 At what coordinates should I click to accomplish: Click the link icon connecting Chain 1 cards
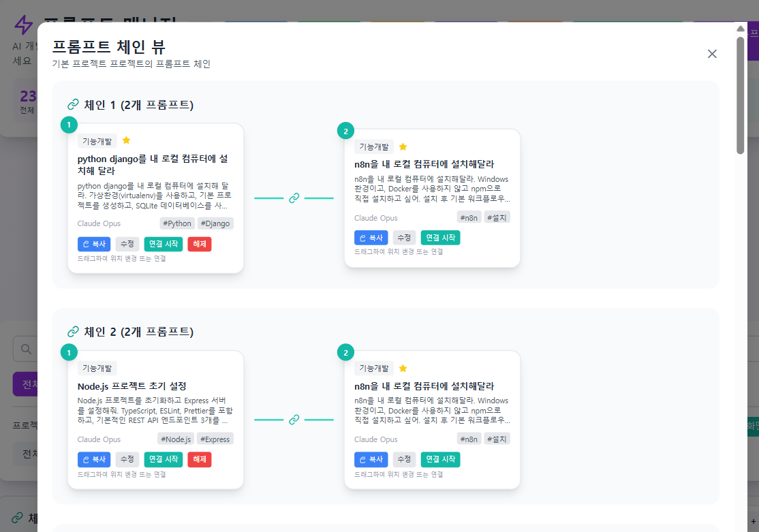[x=294, y=198]
